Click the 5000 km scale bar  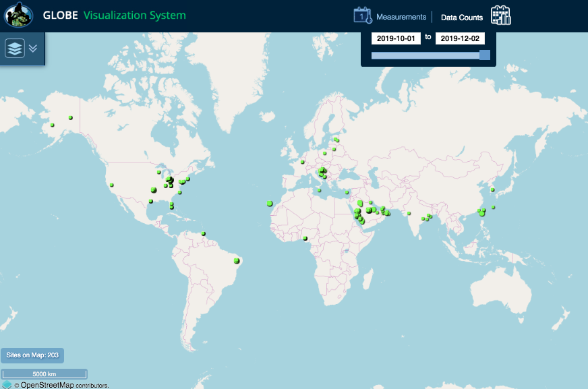[44, 373]
